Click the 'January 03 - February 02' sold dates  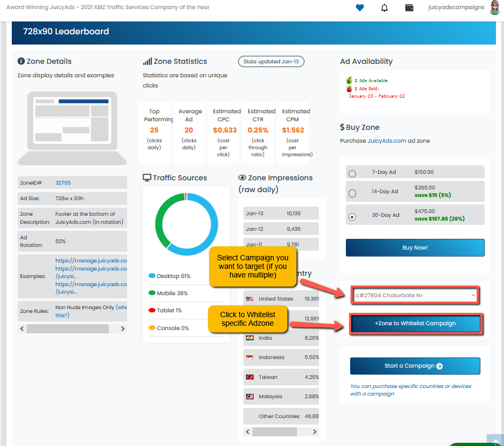(x=377, y=96)
